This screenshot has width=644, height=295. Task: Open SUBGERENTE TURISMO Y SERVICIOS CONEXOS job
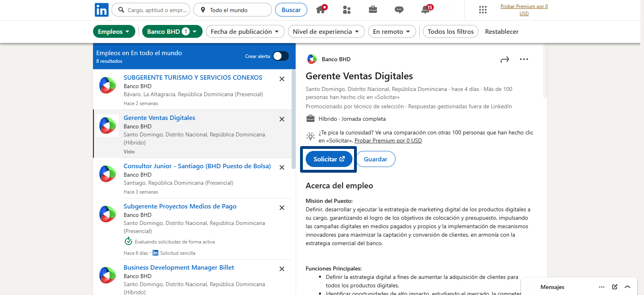(193, 77)
